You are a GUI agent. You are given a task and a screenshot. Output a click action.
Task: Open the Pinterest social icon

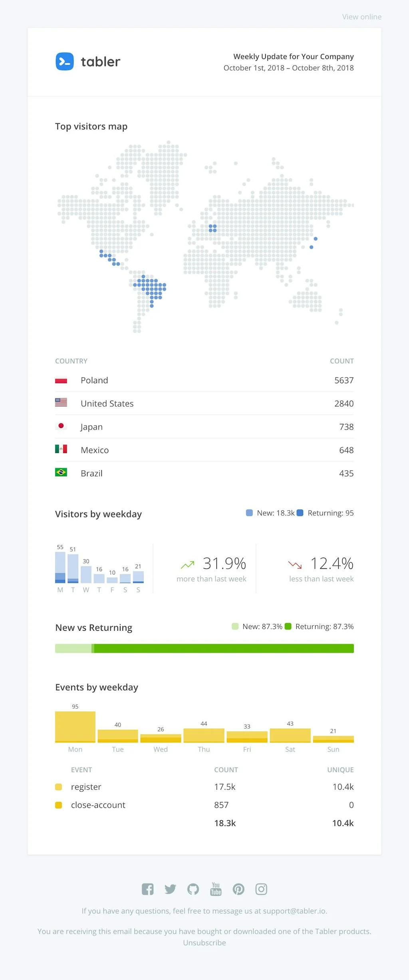pos(238,889)
